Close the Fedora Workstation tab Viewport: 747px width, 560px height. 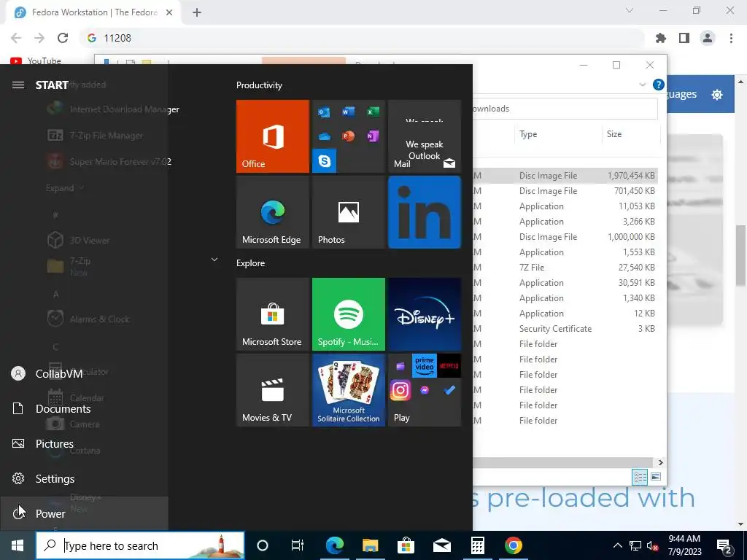pos(169,12)
